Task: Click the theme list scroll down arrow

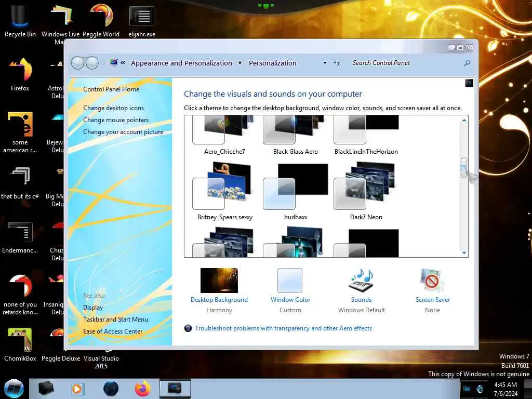Action: (464, 253)
